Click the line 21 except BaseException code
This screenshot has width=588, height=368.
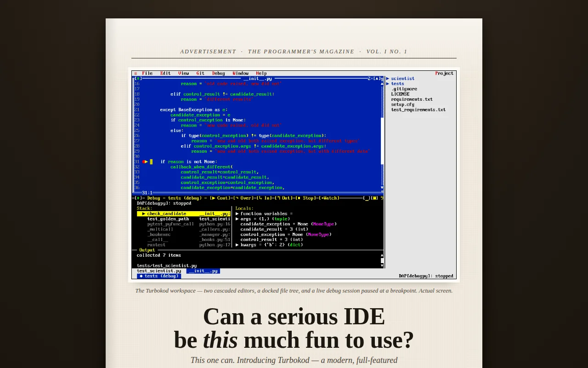point(193,109)
